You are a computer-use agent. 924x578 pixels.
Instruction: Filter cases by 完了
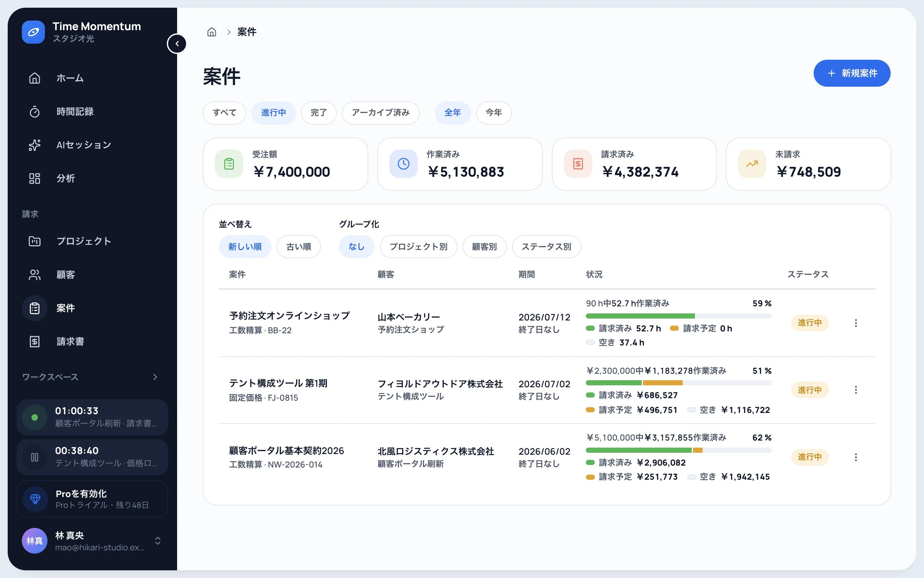(319, 113)
